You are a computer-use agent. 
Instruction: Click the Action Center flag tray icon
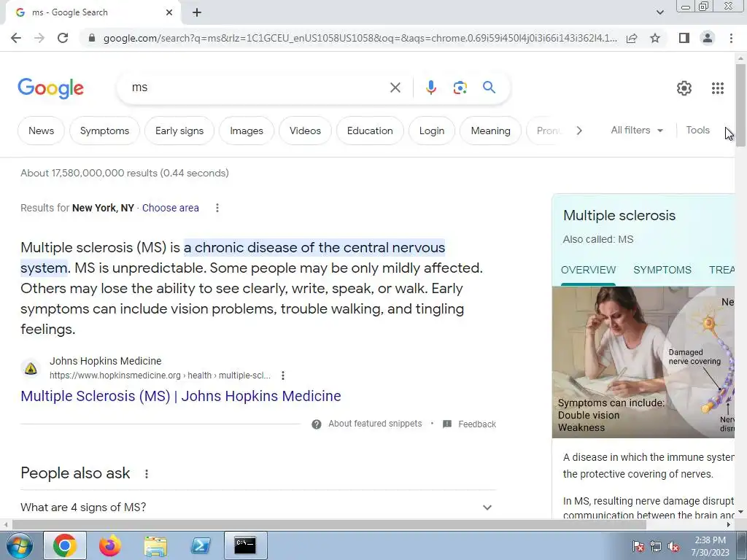pos(638,547)
